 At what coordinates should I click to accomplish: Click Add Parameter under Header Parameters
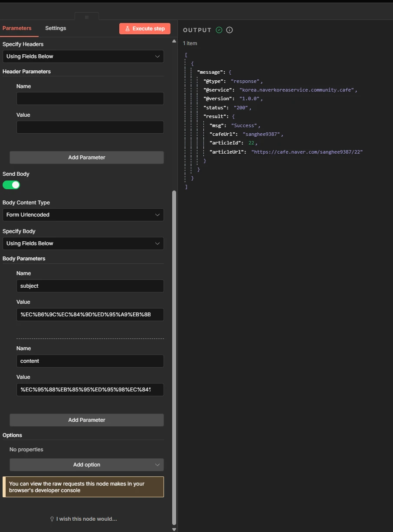(87, 158)
